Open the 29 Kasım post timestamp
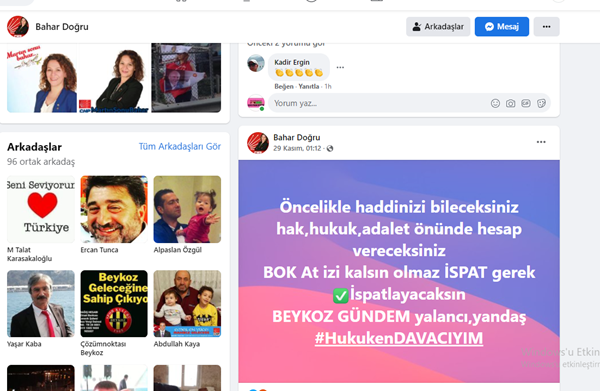Screen dimensions: 600x391 pos(297,148)
